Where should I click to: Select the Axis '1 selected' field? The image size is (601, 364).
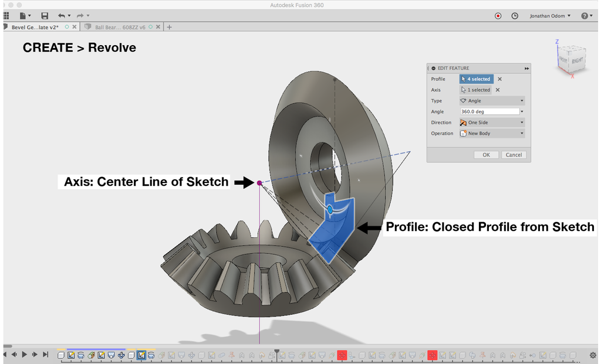(x=475, y=90)
